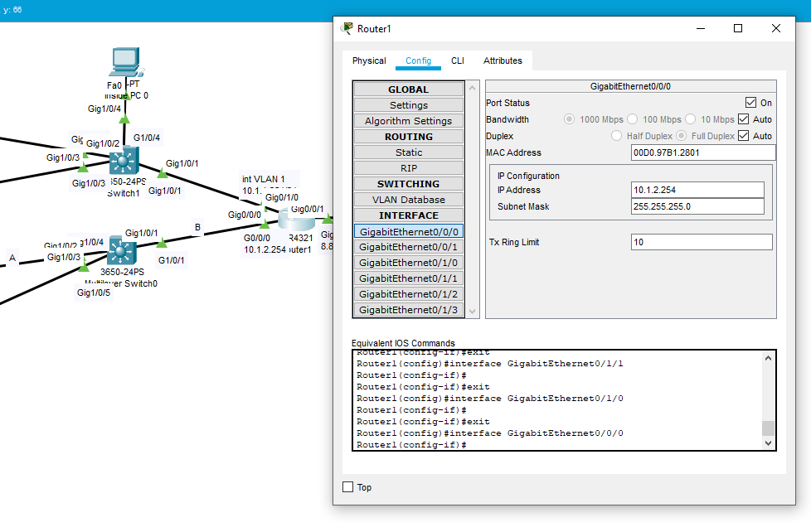Open the VLAN Database
The height and width of the screenshot is (532, 811).
pos(409,200)
